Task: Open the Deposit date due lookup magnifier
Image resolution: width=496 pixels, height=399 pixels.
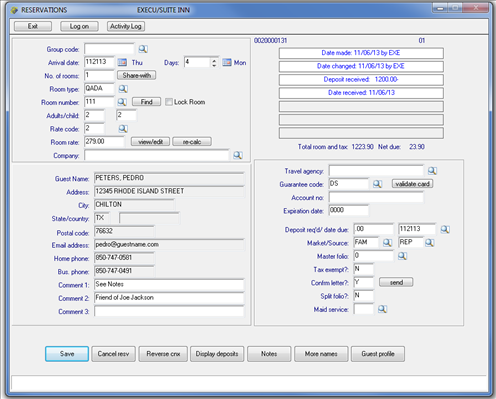Action: pos(445,229)
